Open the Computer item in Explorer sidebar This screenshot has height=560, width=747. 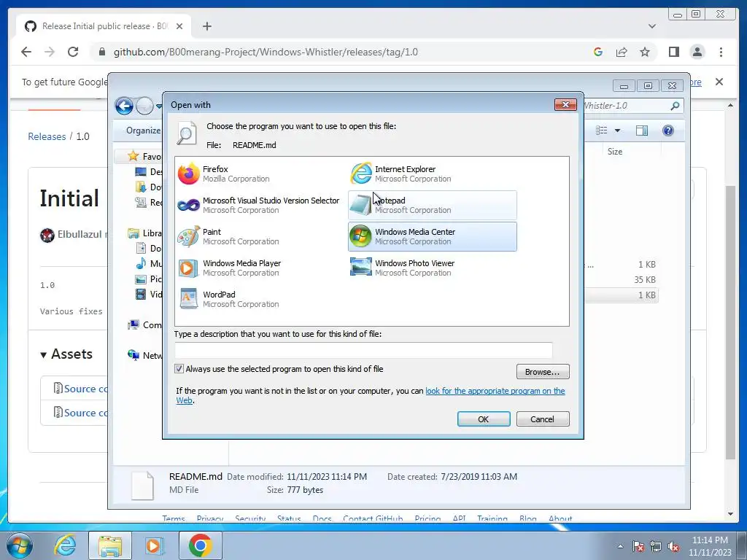[x=145, y=324]
